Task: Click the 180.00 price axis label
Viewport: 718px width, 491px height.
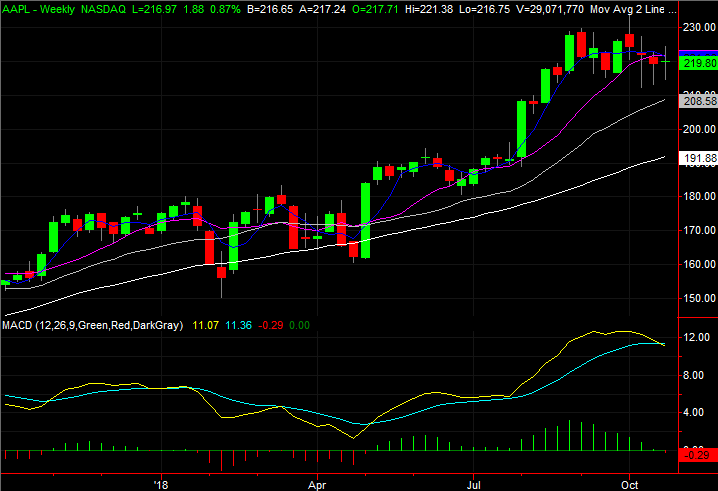Action: point(699,196)
